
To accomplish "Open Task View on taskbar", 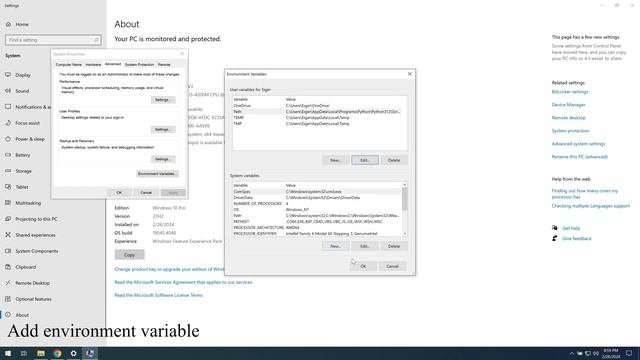I will click(24, 353).
